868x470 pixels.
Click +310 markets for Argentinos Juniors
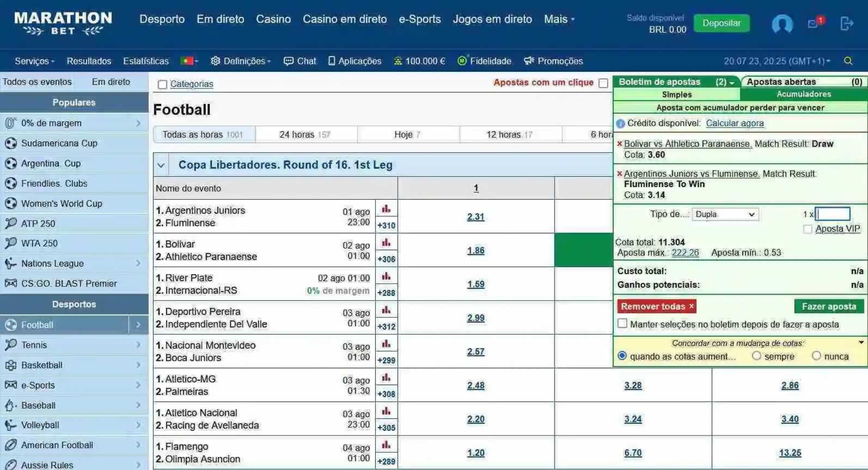pyautogui.click(x=387, y=225)
